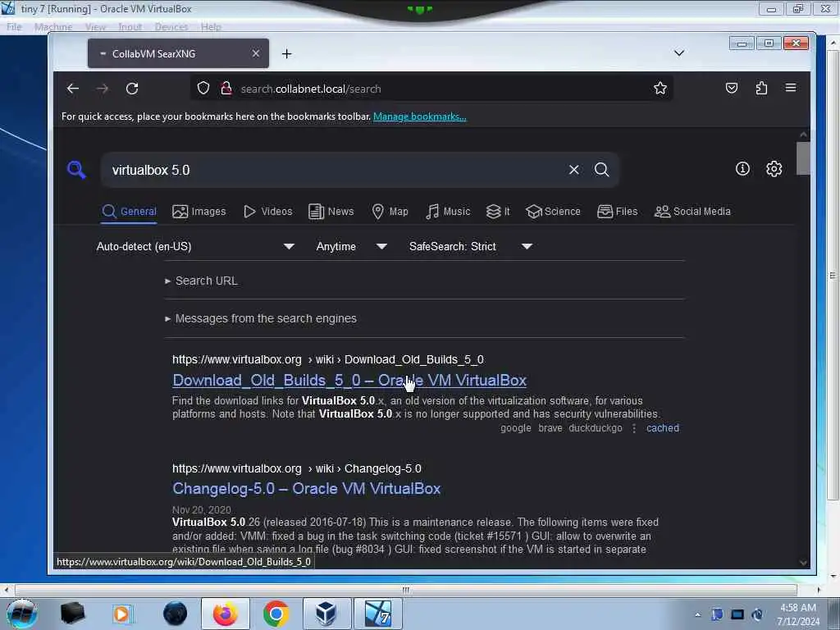Open Firefox extensions puzzle icon
The height and width of the screenshot is (630, 840).
point(761,88)
